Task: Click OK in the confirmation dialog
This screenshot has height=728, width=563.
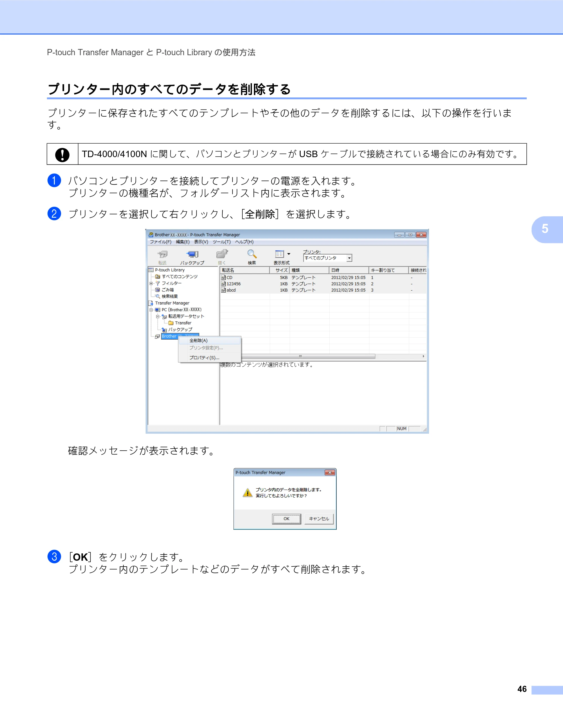Action: click(x=287, y=519)
